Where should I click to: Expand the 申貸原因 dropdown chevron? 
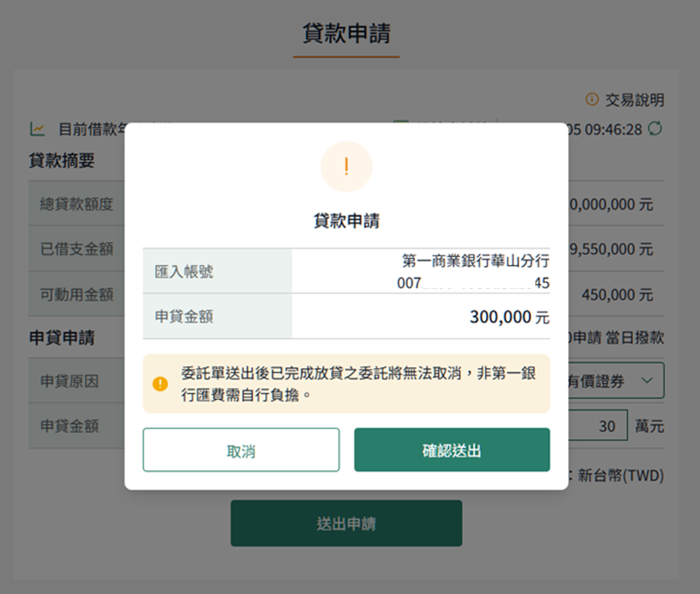click(647, 381)
